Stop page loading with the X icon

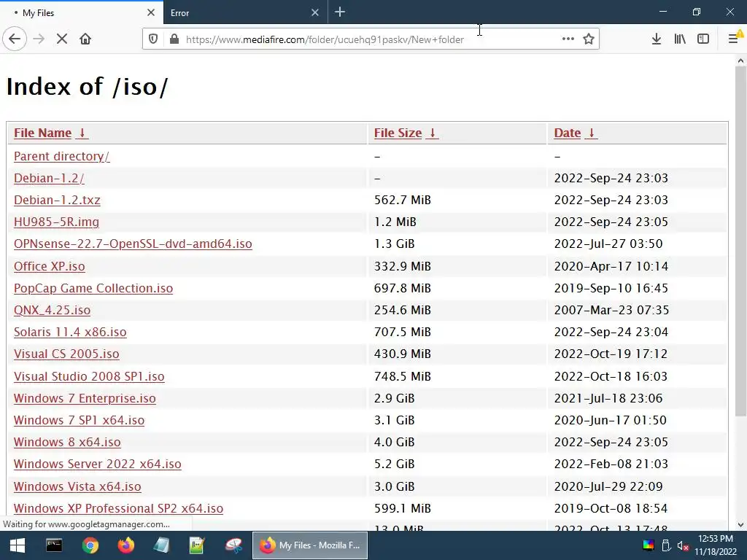pyautogui.click(x=62, y=39)
